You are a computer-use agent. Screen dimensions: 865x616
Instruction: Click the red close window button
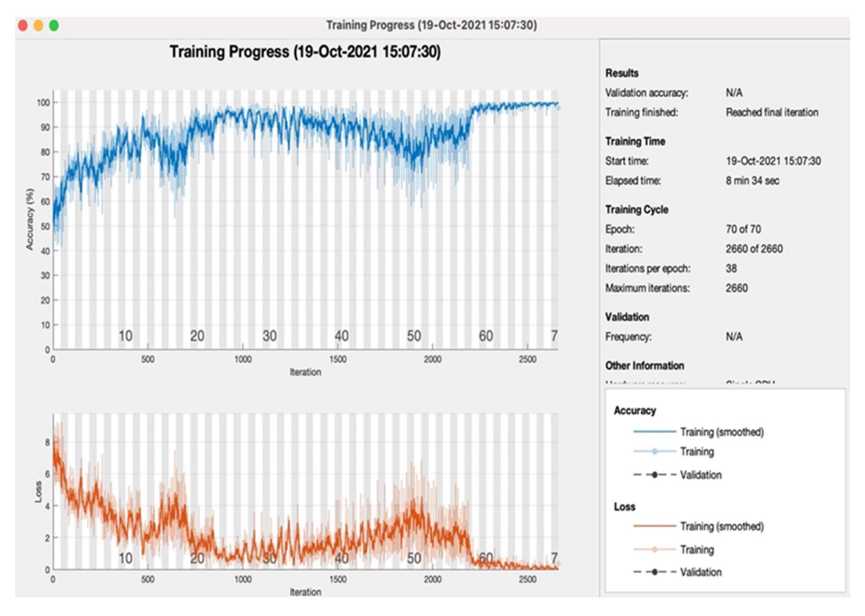23,25
